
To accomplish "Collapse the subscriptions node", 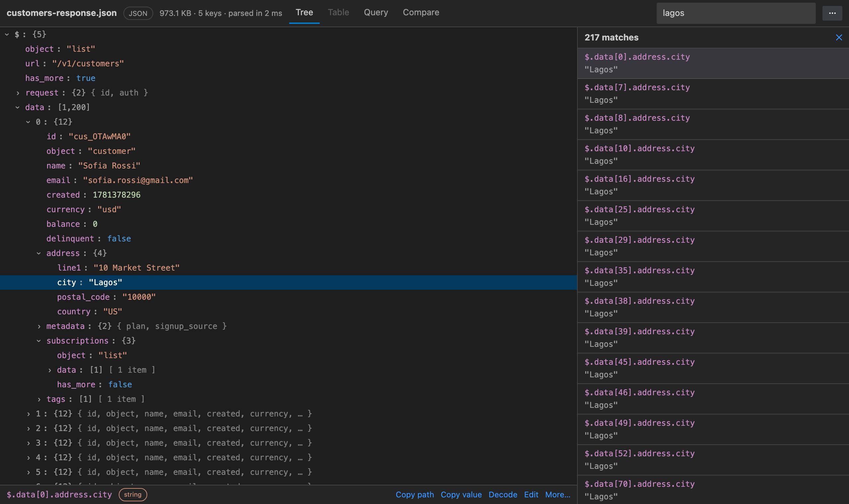I will (x=39, y=341).
